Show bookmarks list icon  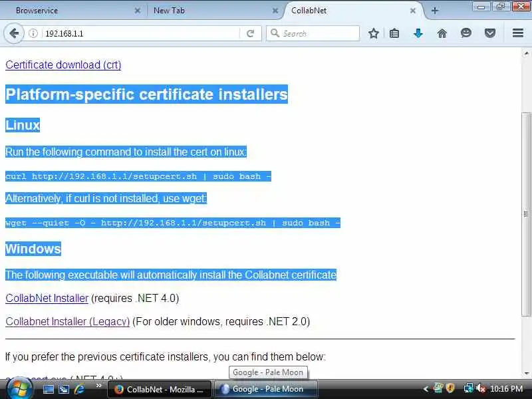pos(394,33)
